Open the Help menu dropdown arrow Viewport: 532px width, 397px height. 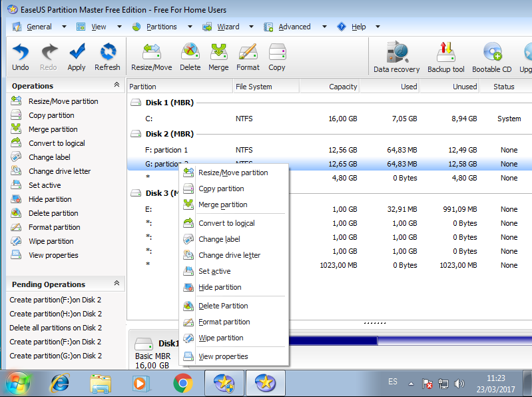(x=378, y=27)
